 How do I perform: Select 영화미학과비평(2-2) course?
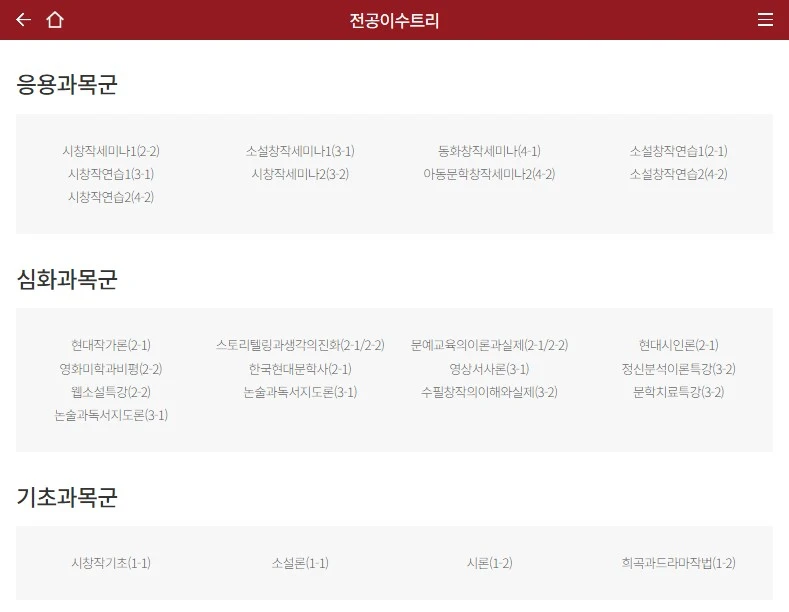111,369
